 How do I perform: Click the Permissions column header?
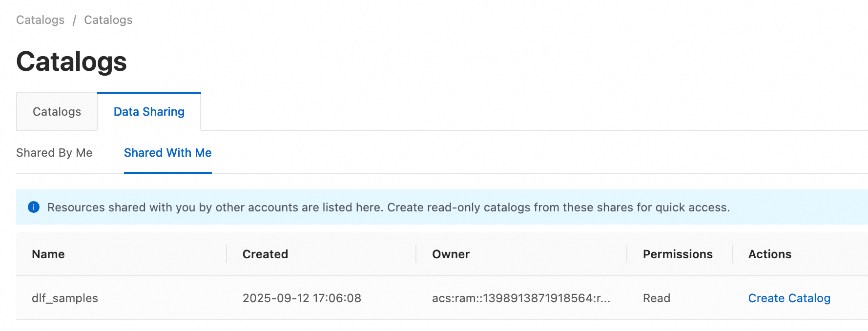point(678,254)
